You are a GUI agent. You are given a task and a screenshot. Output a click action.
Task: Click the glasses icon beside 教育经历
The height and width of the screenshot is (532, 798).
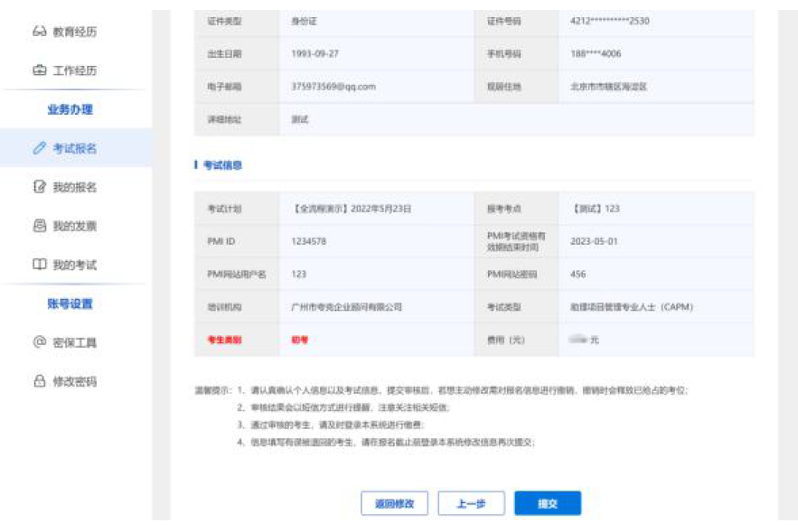click(x=39, y=33)
